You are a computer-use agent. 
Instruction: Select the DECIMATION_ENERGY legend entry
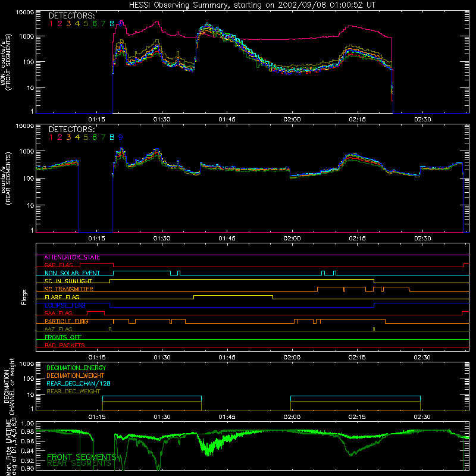click(76, 368)
